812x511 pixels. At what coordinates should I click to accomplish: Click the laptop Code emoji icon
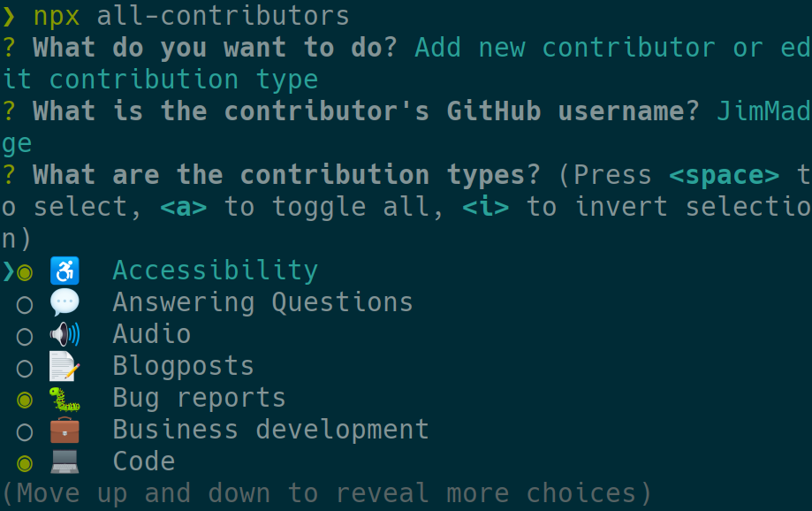(65, 461)
